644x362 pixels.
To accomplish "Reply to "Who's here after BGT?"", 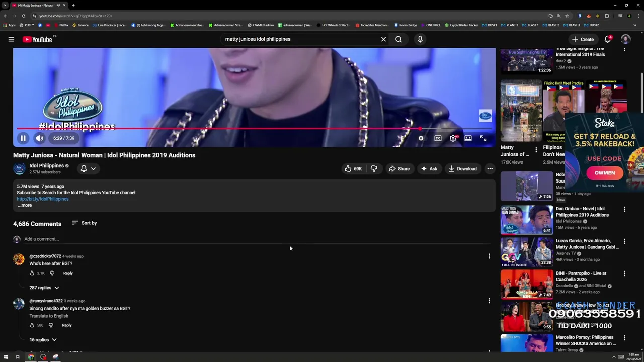I will 68,273.
